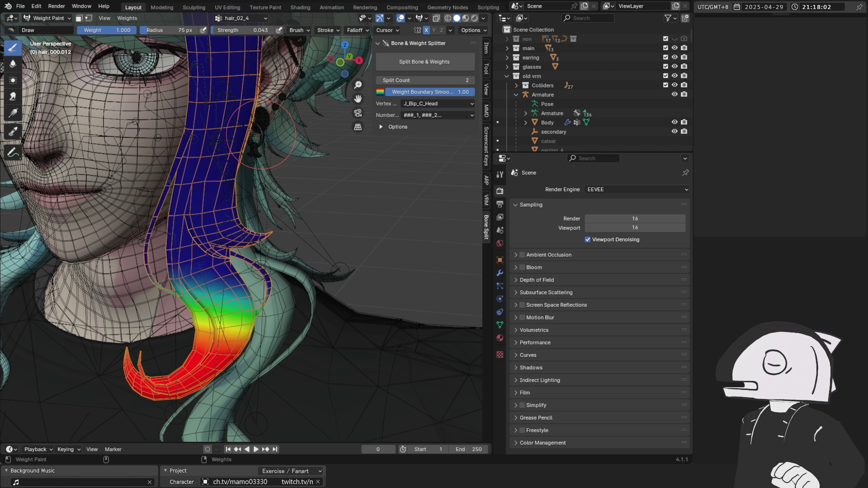Hide the earring collection eye icon
This screenshot has width=868, height=488.
tap(675, 57)
